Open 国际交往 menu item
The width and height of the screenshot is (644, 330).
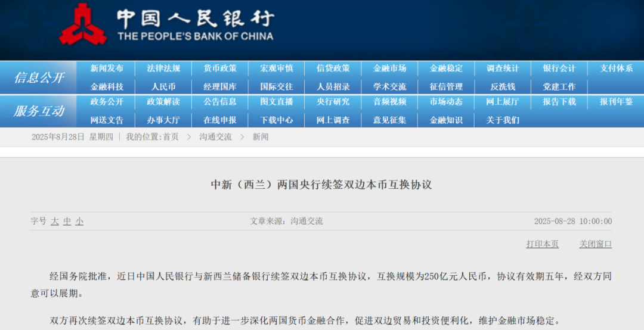[x=277, y=86]
